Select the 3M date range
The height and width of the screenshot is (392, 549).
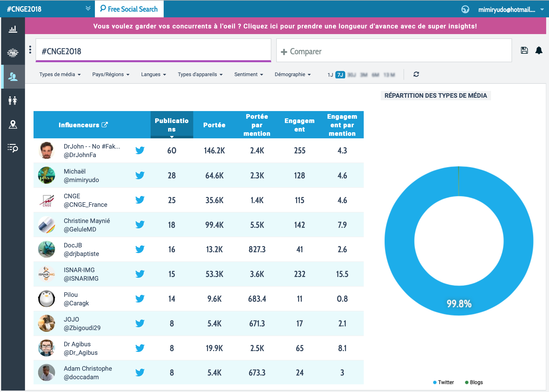364,75
